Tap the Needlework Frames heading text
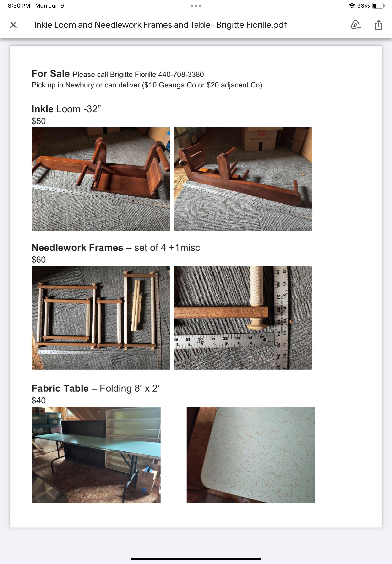Viewport: 392px width, 564px height. (x=77, y=248)
